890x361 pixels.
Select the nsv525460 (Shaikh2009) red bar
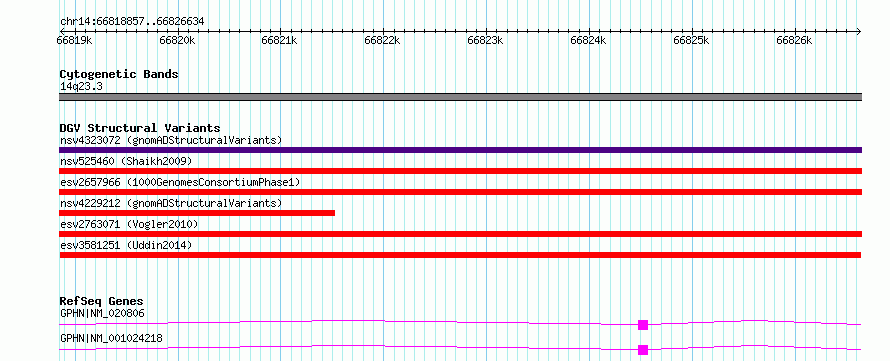460,171
